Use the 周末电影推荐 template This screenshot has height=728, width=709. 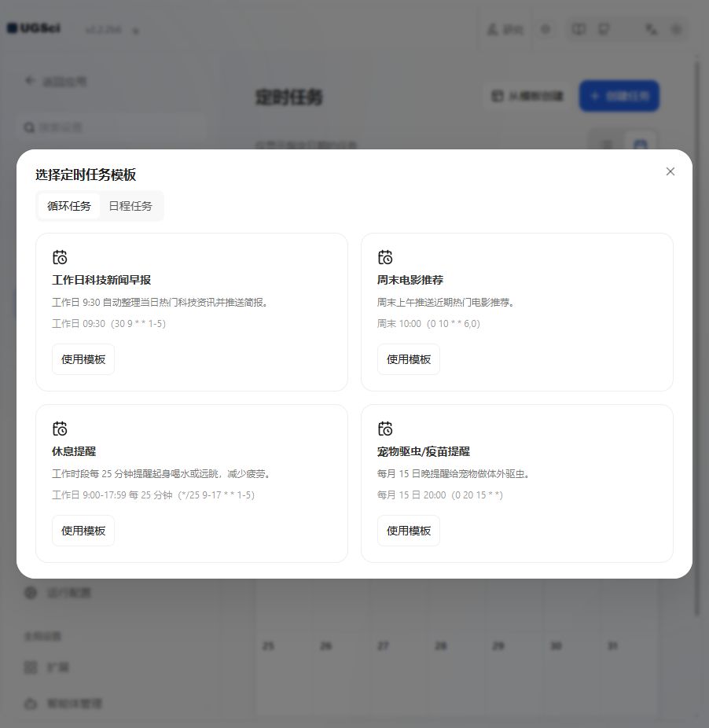pyautogui.click(x=409, y=359)
